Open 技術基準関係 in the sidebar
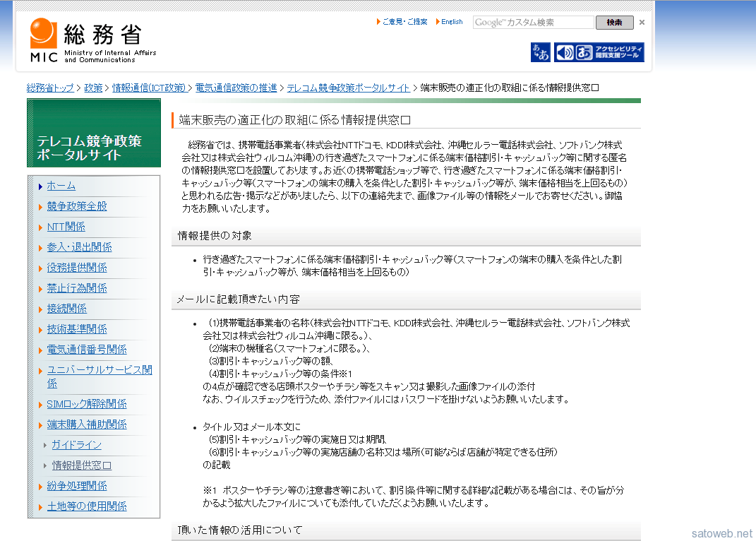This screenshot has width=756, height=541. point(77,329)
